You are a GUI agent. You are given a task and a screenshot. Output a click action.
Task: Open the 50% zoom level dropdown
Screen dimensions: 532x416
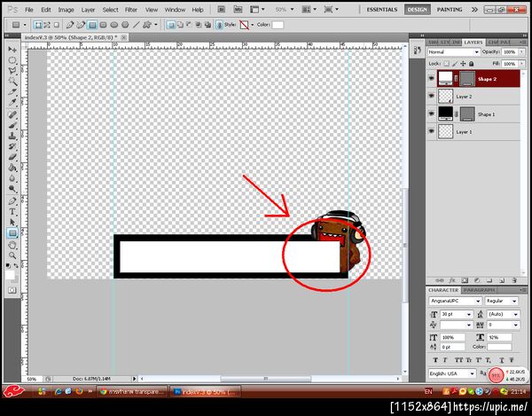click(292, 10)
